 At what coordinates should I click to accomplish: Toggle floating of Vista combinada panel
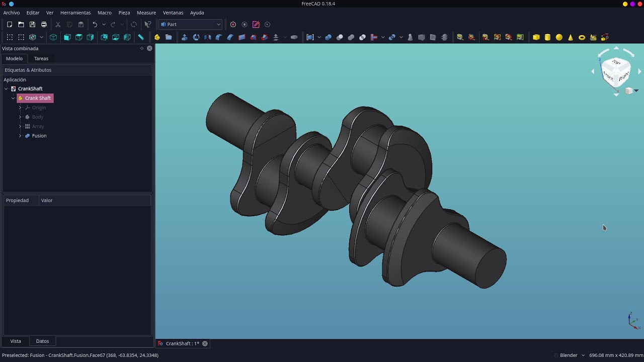(x=142, y=48)
